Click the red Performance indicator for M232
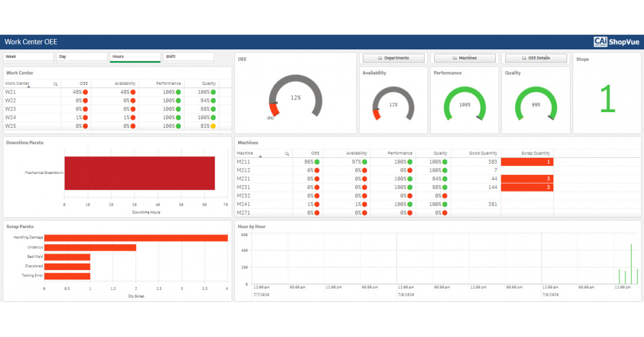Screen dimensions: 644x337 411,196
